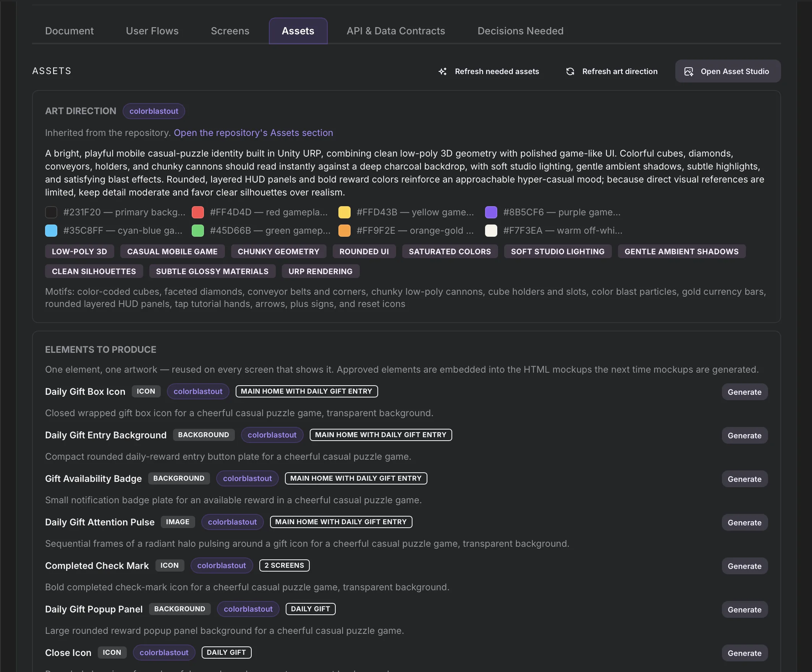Click the SATURATED COLORS tag
The width and height of the screenshot is (812, 672).
pos(450,252)
